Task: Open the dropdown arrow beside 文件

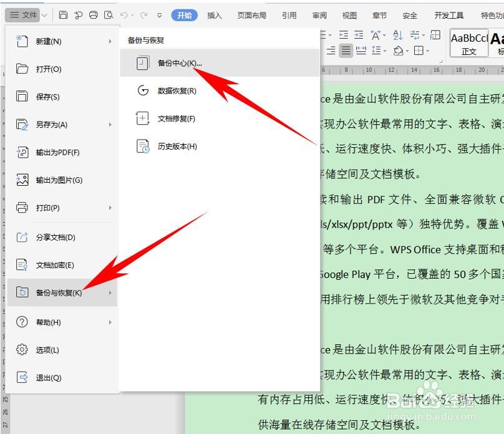Action: 45,15
